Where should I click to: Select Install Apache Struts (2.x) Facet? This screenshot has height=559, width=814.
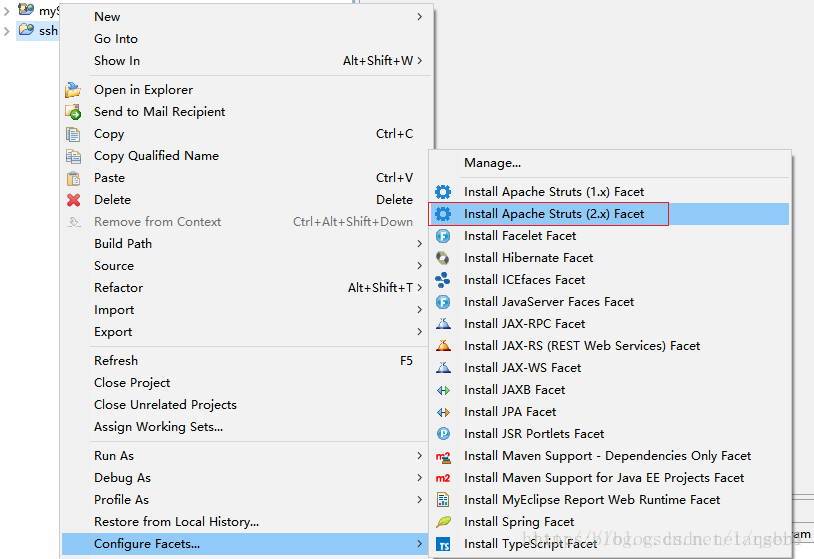[x=610, y=214]
